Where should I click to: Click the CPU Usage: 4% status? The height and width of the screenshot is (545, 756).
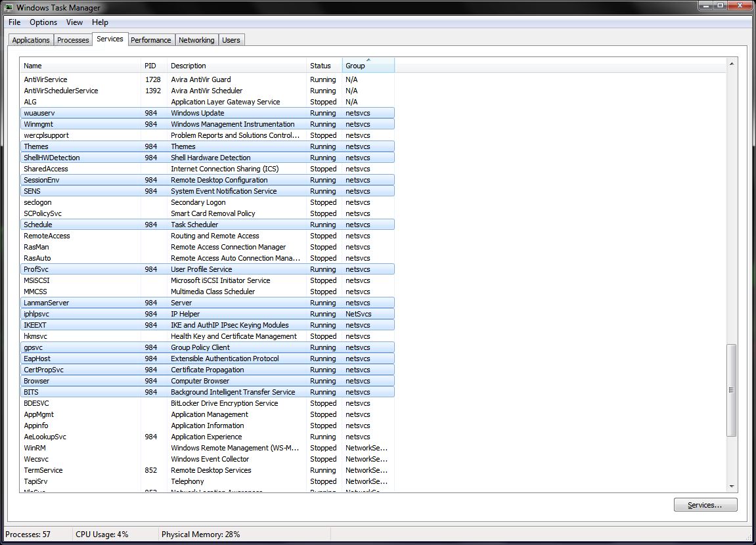102,534
